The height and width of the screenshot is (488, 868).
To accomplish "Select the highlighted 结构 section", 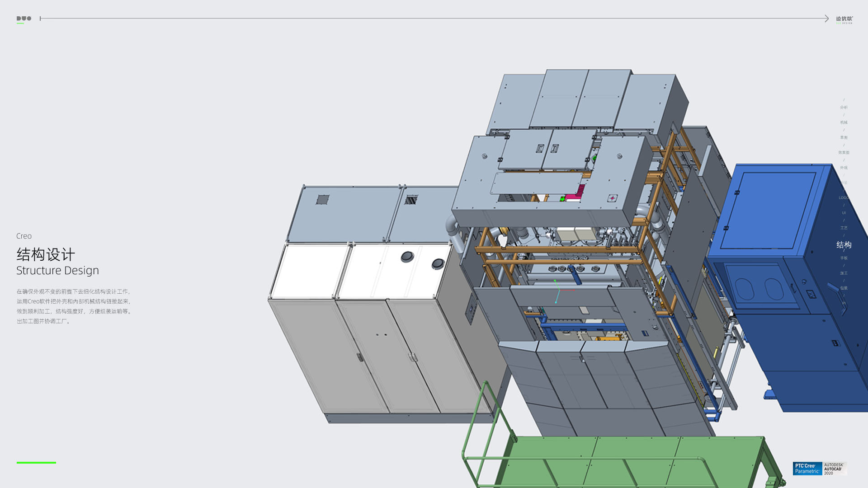I will 844,244.
